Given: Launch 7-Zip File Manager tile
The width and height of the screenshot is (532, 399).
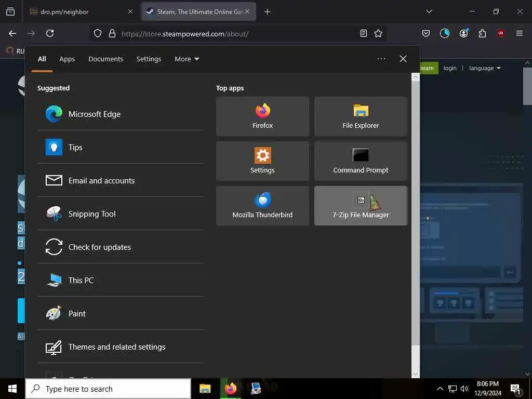Looking at the screenshot, I should click(x=361, y=206).
